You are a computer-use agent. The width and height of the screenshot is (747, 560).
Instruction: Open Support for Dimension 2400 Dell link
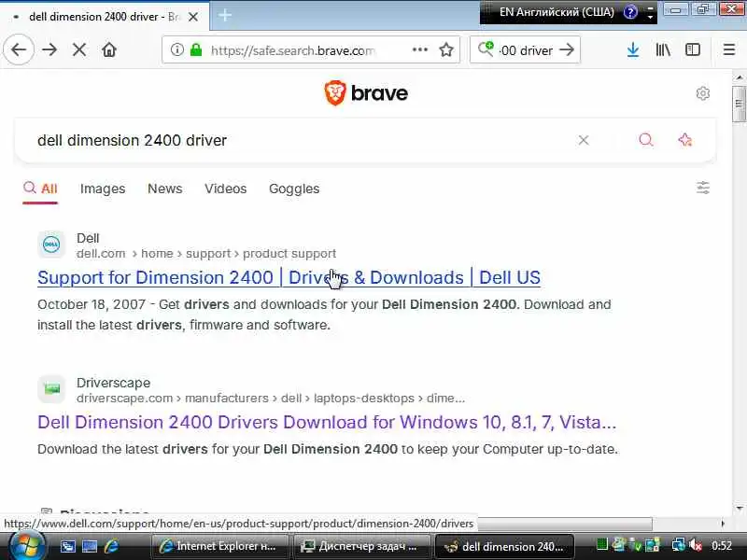pyautogui.click(x=289, y=277)
